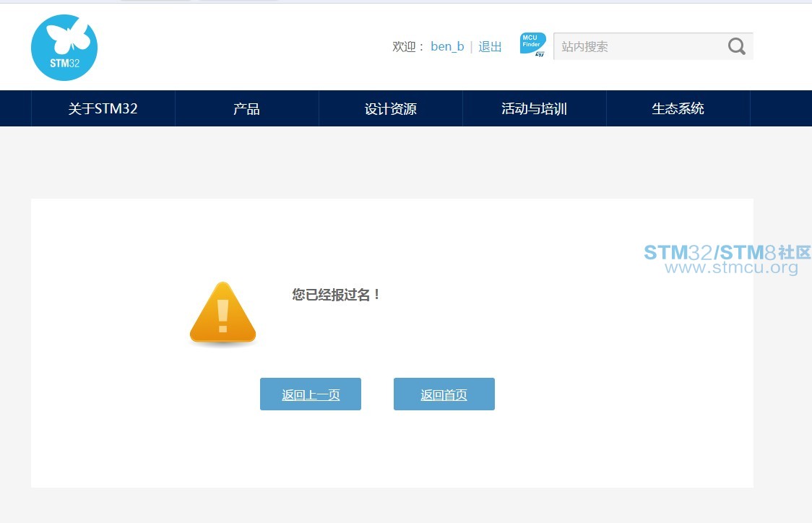Open the 生态系统 menu
The width and height of the screenshot is (812, 523).
[x=678, y=108]
